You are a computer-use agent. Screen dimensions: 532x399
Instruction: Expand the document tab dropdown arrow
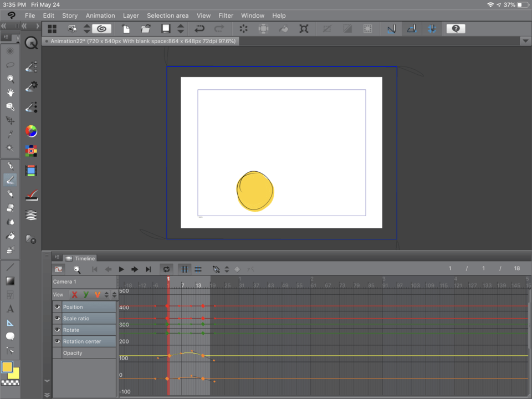point(525,41)
